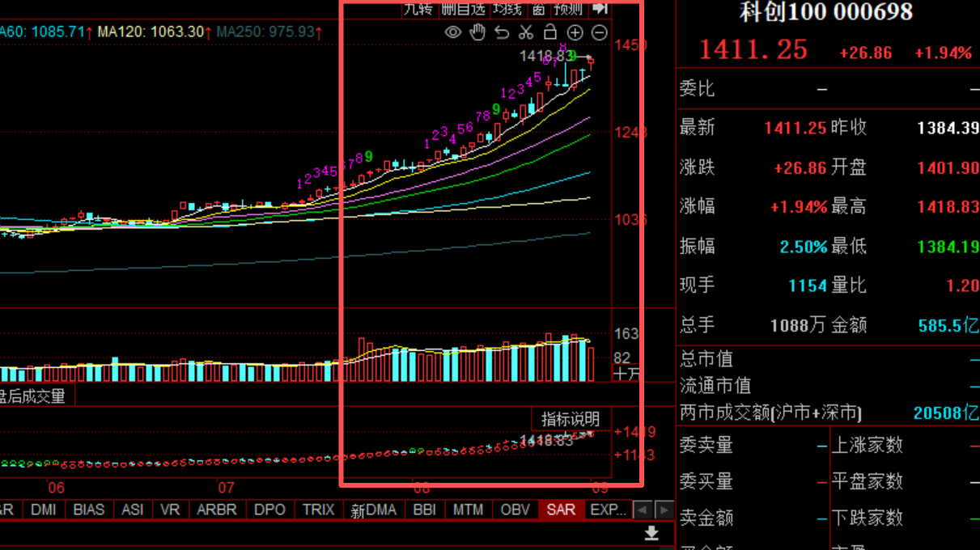980x550 pixels.
Task: Switch to the ARBR indicator tab
Action: [217, 510]
